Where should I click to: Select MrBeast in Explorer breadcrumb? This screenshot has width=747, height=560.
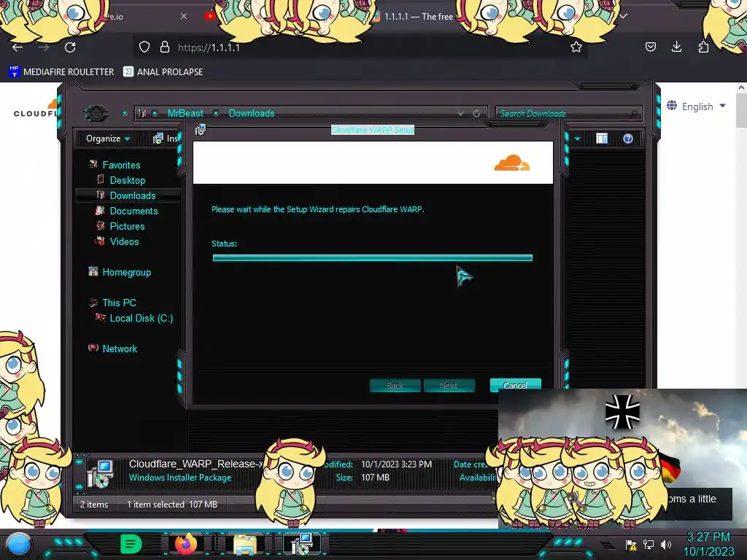tap(185, 113)
